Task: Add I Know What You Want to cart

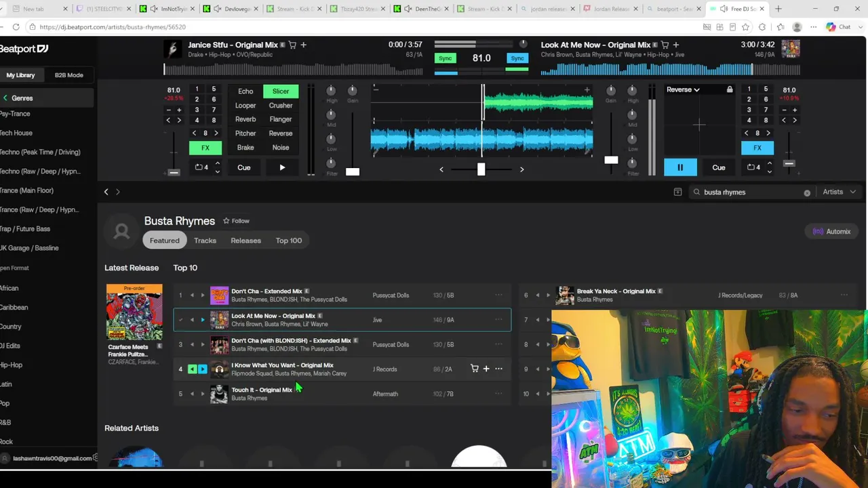Action: point(475,369)
